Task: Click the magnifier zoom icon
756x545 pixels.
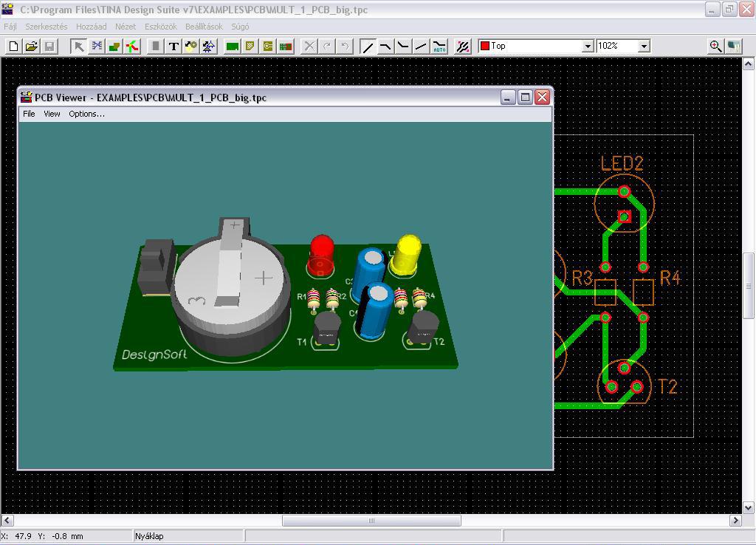Action: (x=716, y=47)
